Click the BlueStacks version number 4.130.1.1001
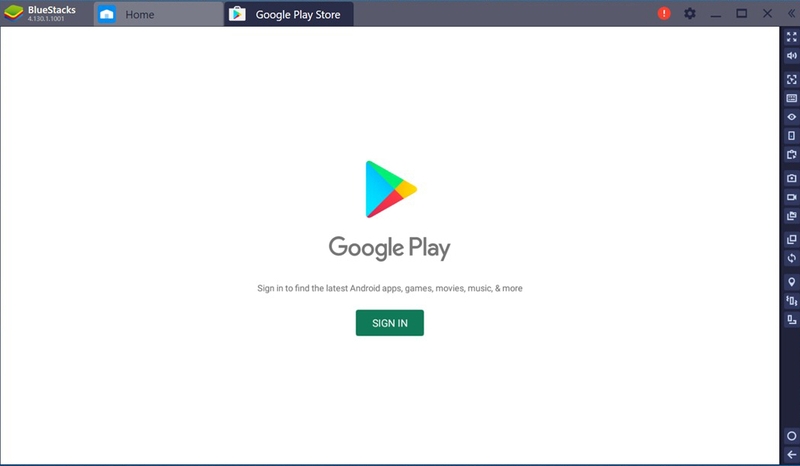The image size is (800, 466). point(46,19)
